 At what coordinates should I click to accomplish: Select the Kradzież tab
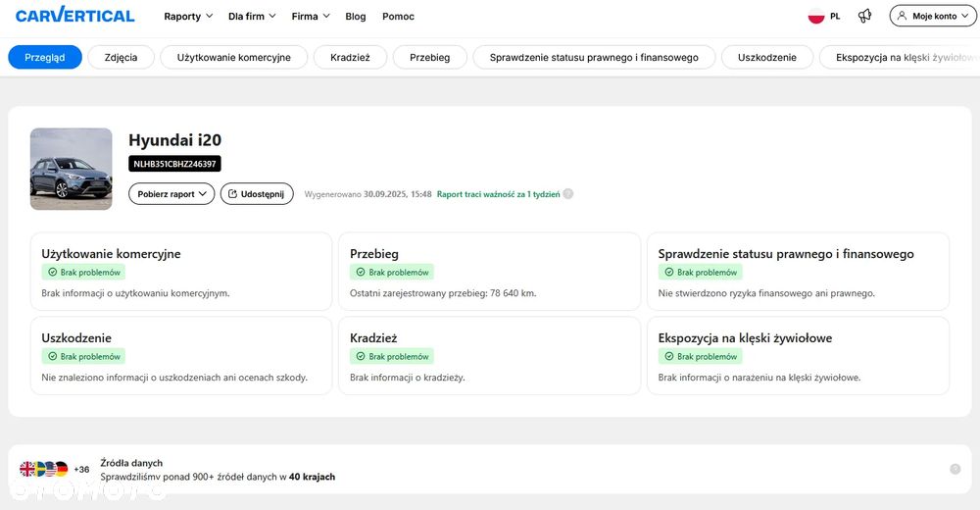(350, 57)
